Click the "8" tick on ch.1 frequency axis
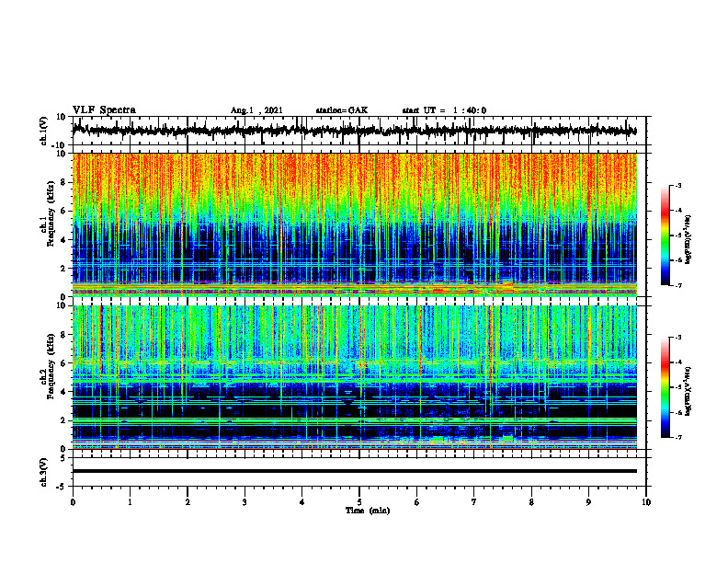The height and width of the screenshot is (563, 728). click(65, 182)
